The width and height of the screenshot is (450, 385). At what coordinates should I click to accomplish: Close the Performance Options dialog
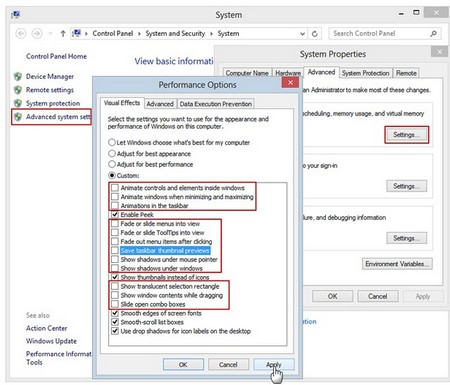(290, 82)
